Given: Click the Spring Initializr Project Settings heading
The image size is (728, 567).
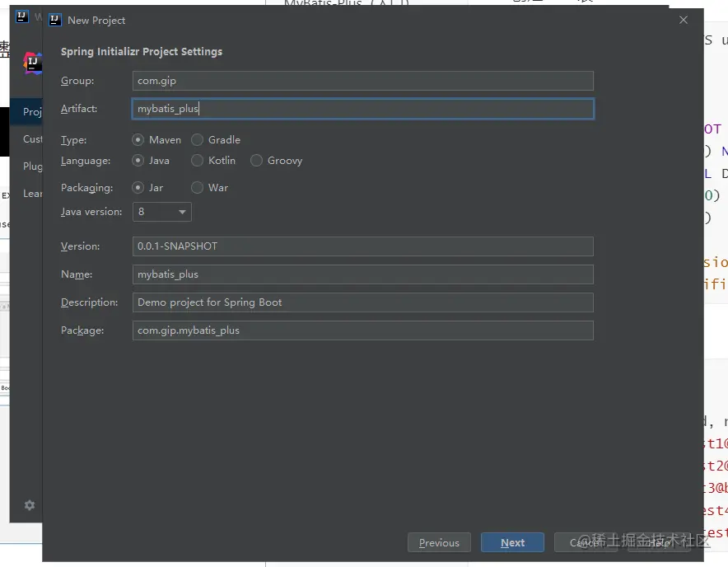Looking at the screenshot, I should click(142, 52).
